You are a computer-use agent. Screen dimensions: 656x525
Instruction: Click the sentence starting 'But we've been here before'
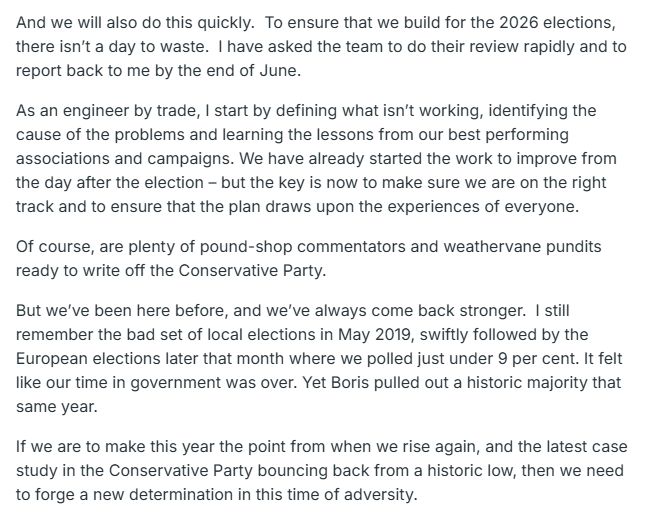point(270,310)
